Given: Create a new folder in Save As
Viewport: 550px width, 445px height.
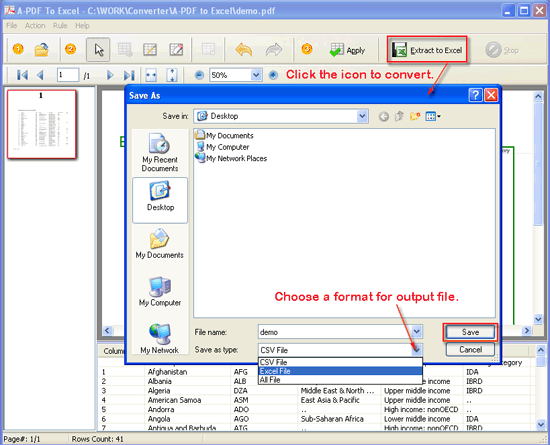Looking at the screenshot, I should (415, 116).
